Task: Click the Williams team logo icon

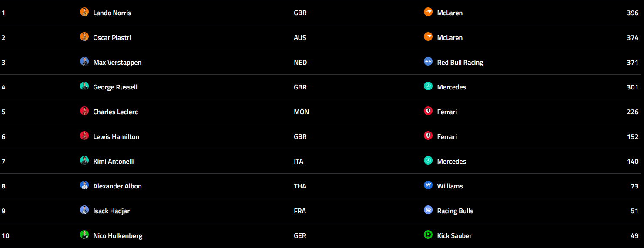Action: click(x=428, y=185)
